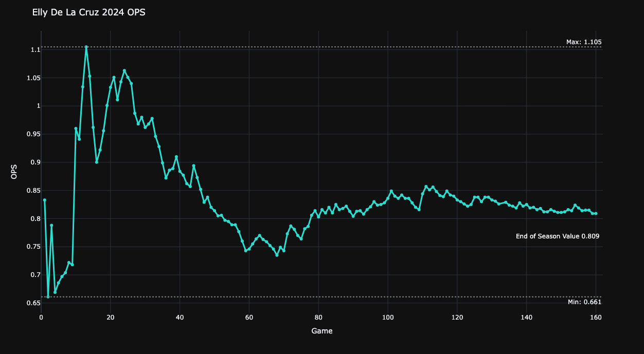Click the lowest data point on the min line
Viewport: 644px width, 354px height.
coord(48,296)
